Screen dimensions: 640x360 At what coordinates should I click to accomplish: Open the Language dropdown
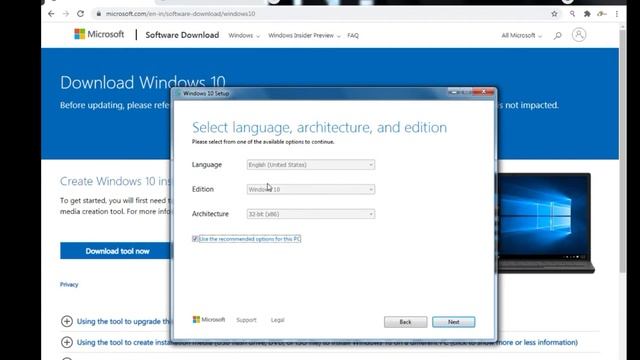point(311,164)
